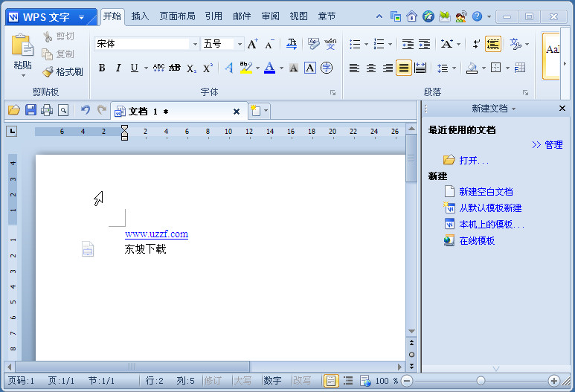
Task: Click the increase font size icon
Action: coord(252,44)
